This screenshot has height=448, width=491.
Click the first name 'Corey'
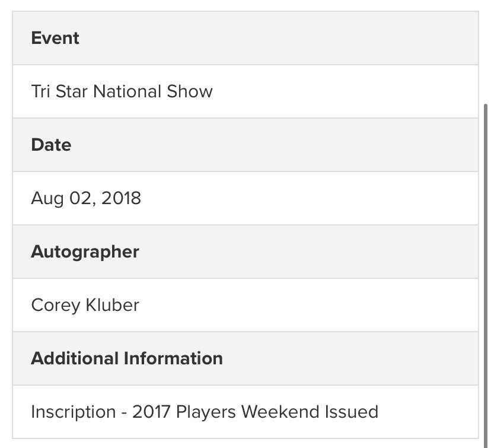pos(56,306)
